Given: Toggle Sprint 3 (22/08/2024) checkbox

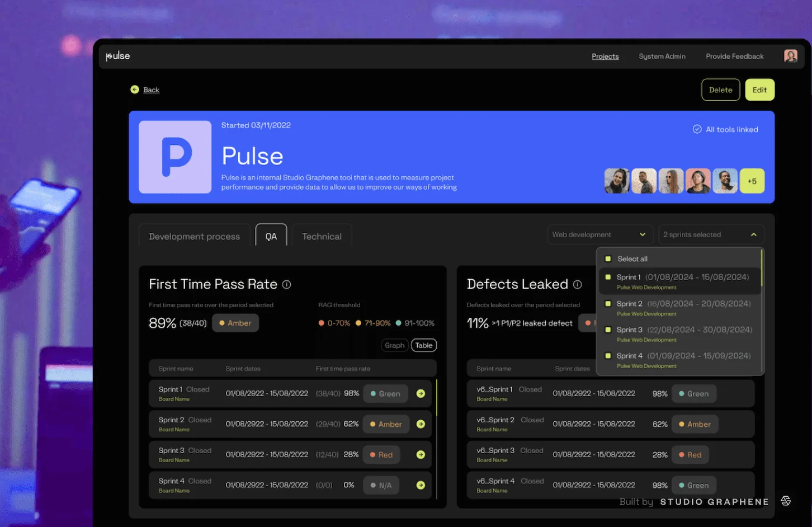Looking at the screenshot, I should (608, 330).
